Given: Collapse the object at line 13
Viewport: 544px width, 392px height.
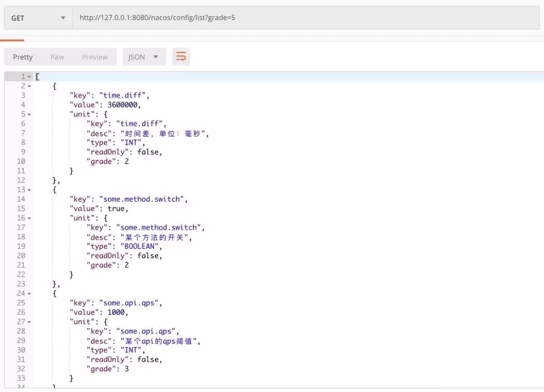Looking at the screenshot, I should click(30, 190).
